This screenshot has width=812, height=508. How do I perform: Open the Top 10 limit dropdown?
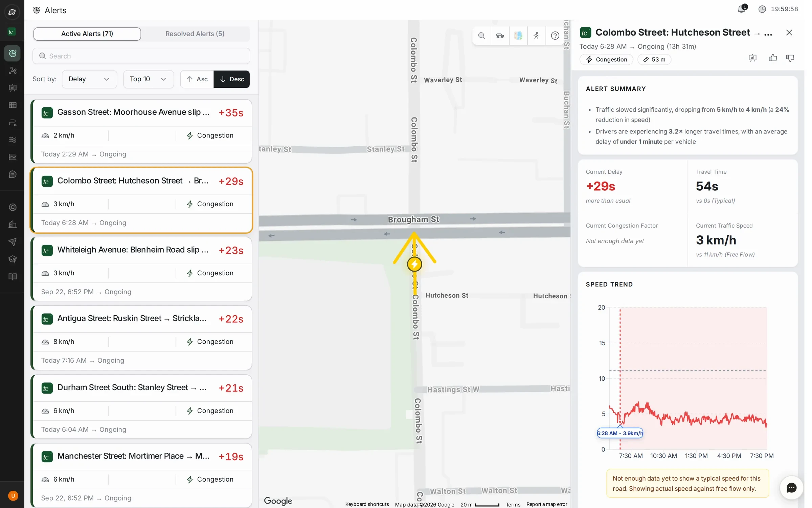point(148,79)
